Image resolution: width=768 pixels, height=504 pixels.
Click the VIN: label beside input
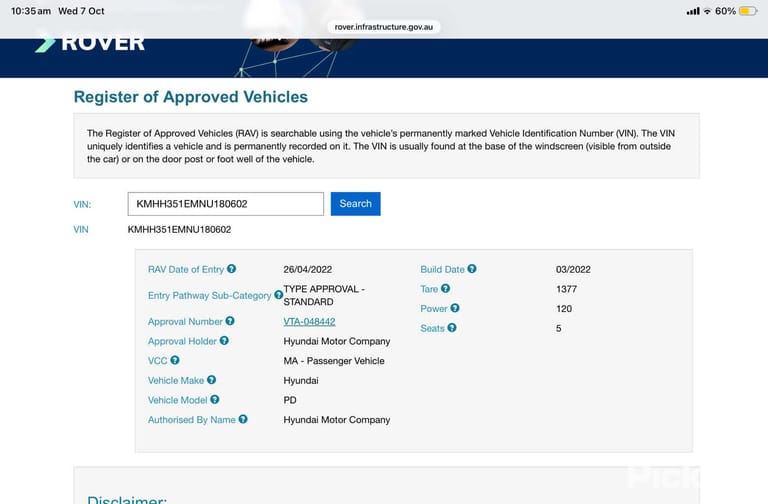coord(82,204)
